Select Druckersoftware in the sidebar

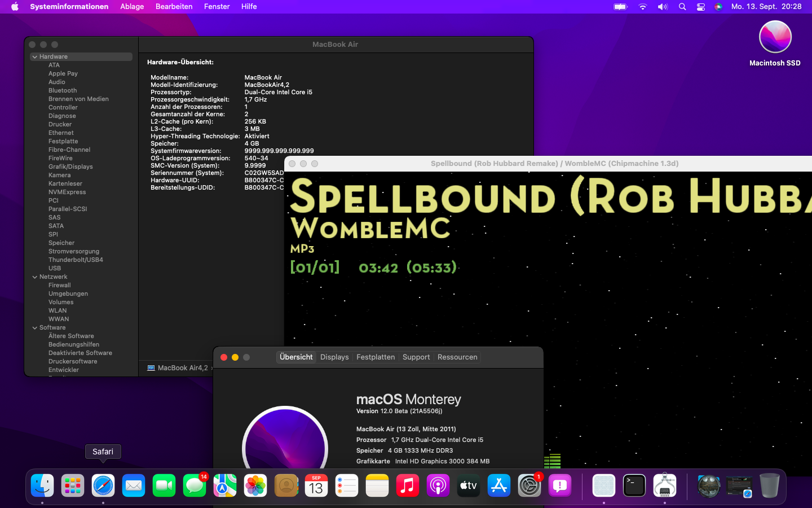click(73, 361)
